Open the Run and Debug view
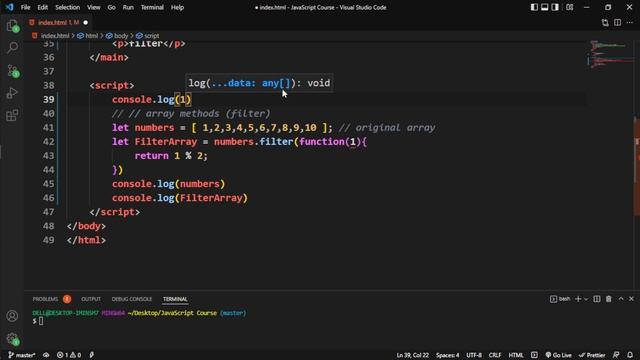Screen dimensions: 640x360 tap(12, 93)
